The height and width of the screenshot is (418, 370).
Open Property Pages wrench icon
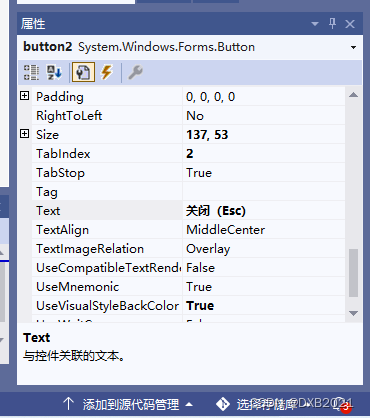point(135,72)
